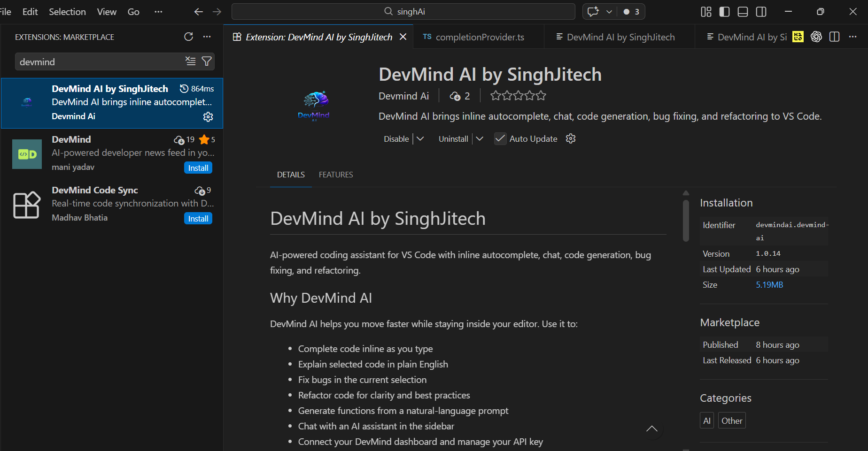Refresh the extensions marketplace list

(189, 37)
